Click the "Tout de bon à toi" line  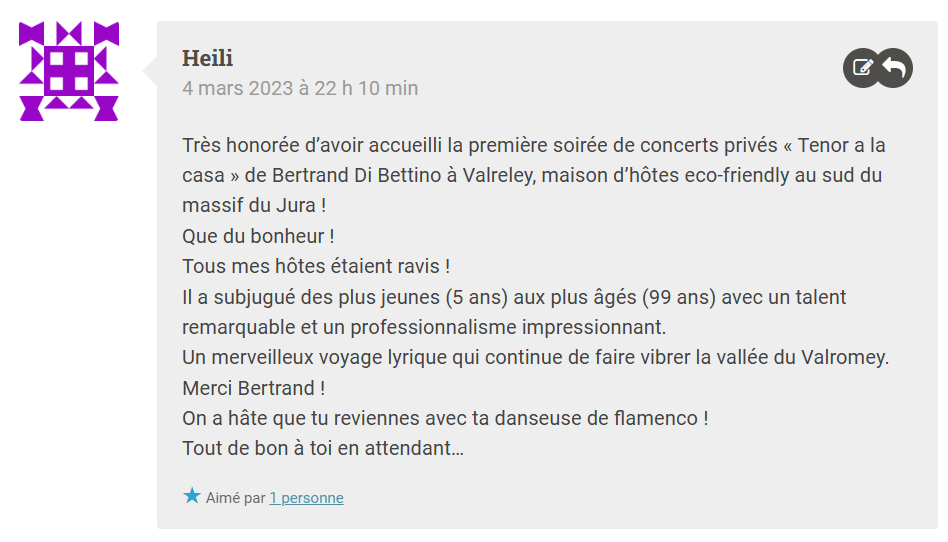coord(322,448)
